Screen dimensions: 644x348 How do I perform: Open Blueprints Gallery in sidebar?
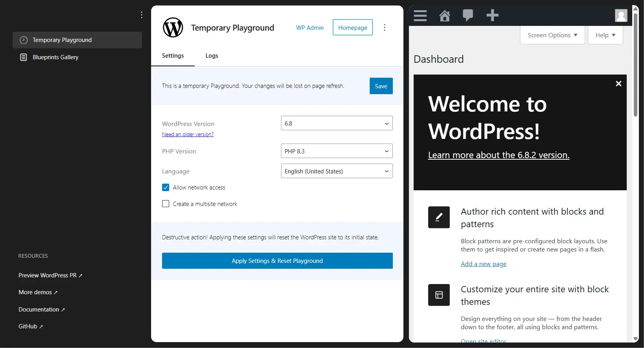tap(77, 57)
